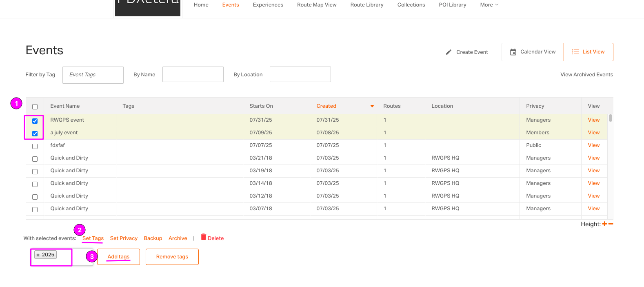This screenshot has width=644, height=287.
Task: Go to the Home menu item
Action: (x=201, y=5)
